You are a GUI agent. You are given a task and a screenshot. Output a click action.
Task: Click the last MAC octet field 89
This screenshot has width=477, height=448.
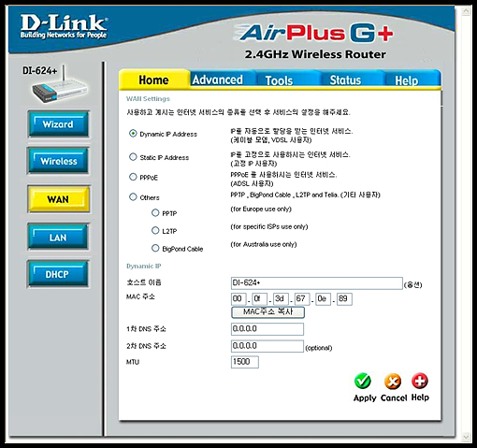point(344,299)
